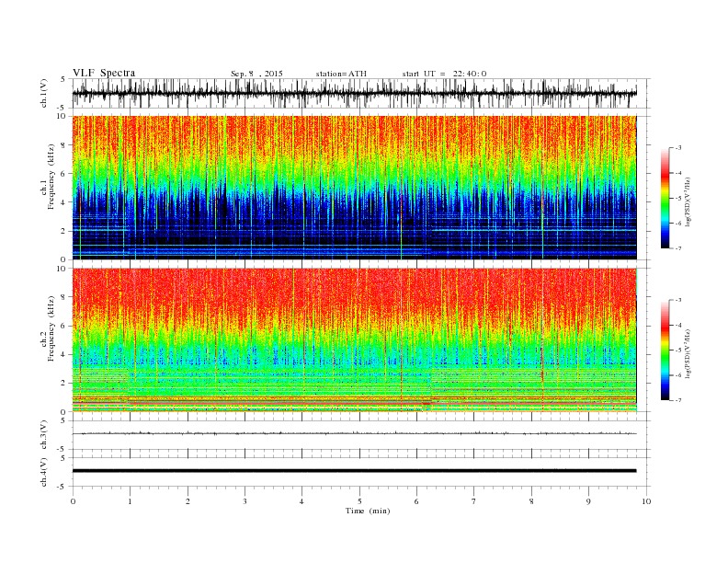Screen dimensions: 728x563
Task: Click time-axis tick label "2" at bottom
Action: [188, 501]
